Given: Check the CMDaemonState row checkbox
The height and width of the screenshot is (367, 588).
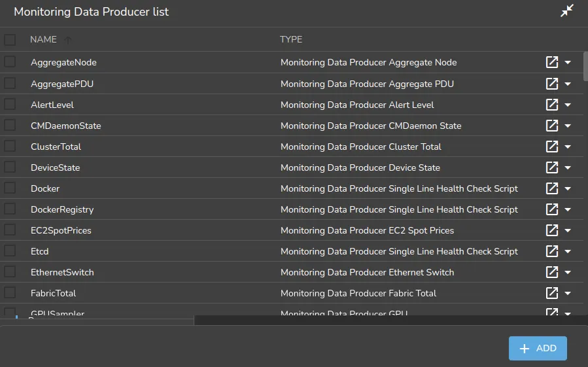Looking at the screenshot, I should tap(10, 125).
